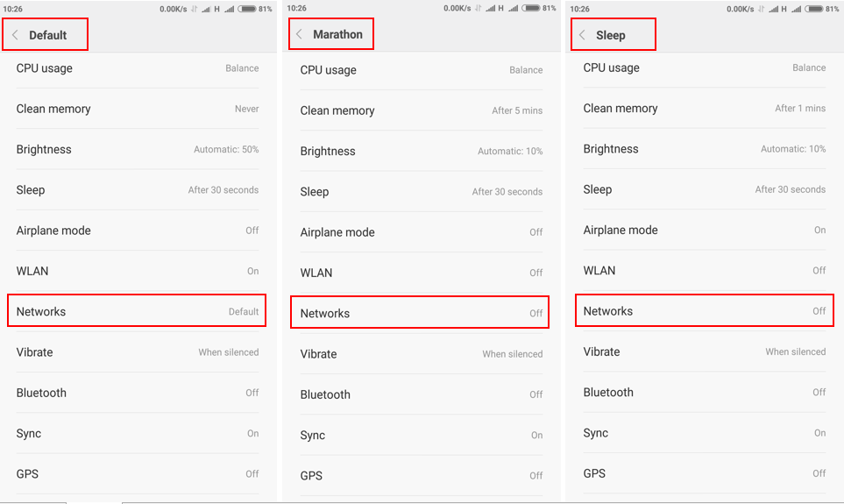844x504 pixels.
Task: Open Clean memory option in Marathon profile
Action: [421, 111]
